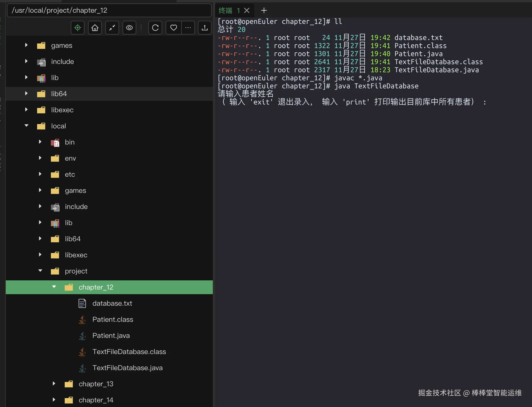Go to home directory via house icon
This screenshot has height=407, width=532.
point(95,28)
